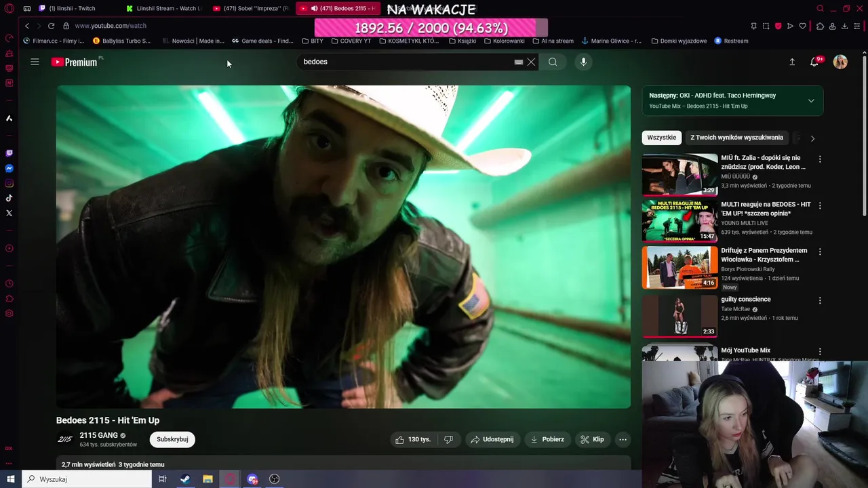Open the on-screen keyboard icon in search
The height and width of the screenshot is (488, 868).
click(x=519, y=62)
